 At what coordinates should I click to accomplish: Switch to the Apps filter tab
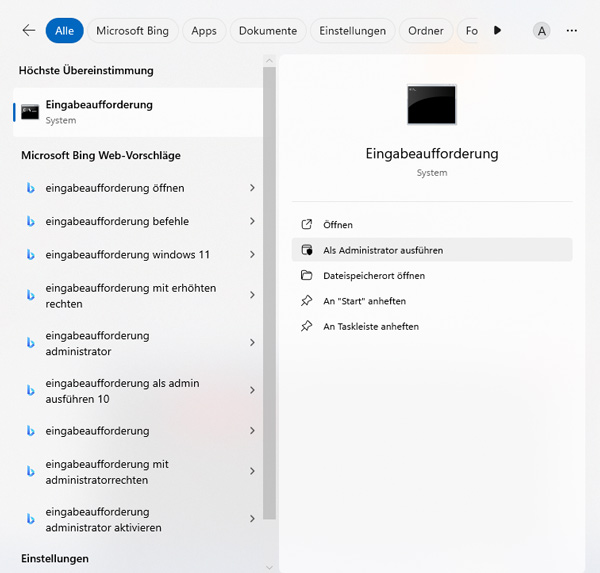point(204,31)
